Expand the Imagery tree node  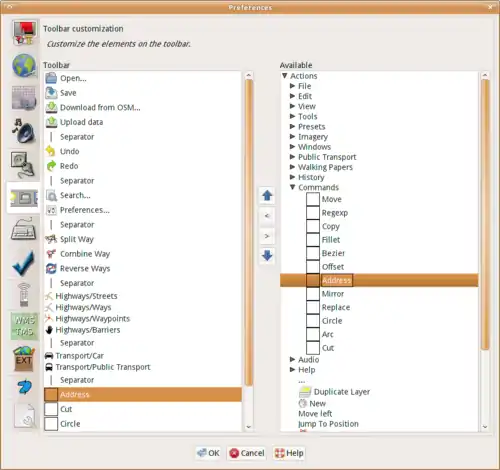click(x=292, y=137)
